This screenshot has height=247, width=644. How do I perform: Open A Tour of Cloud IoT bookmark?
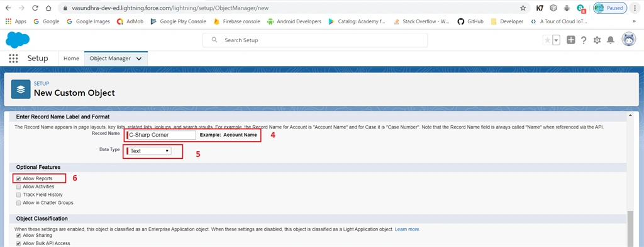coord(559,21)
